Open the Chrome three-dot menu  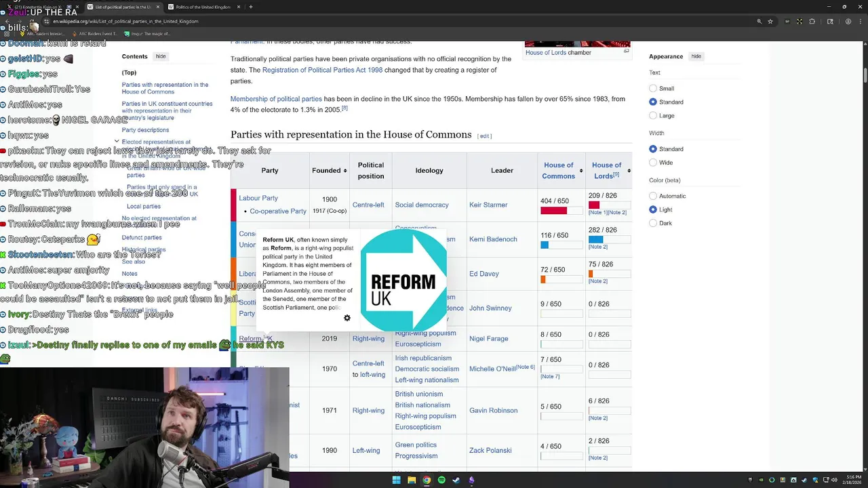click(861, 21)
